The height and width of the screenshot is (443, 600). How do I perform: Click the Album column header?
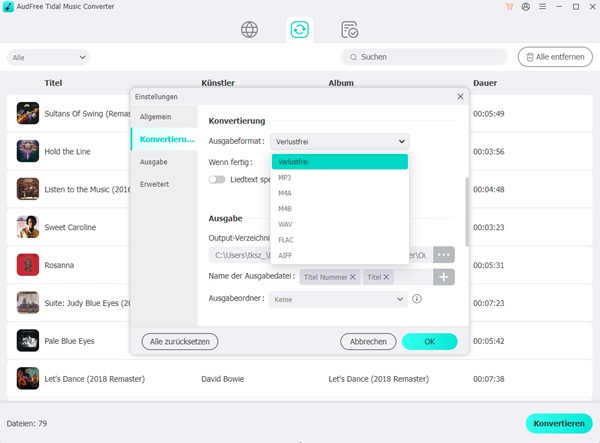point(341,83)
